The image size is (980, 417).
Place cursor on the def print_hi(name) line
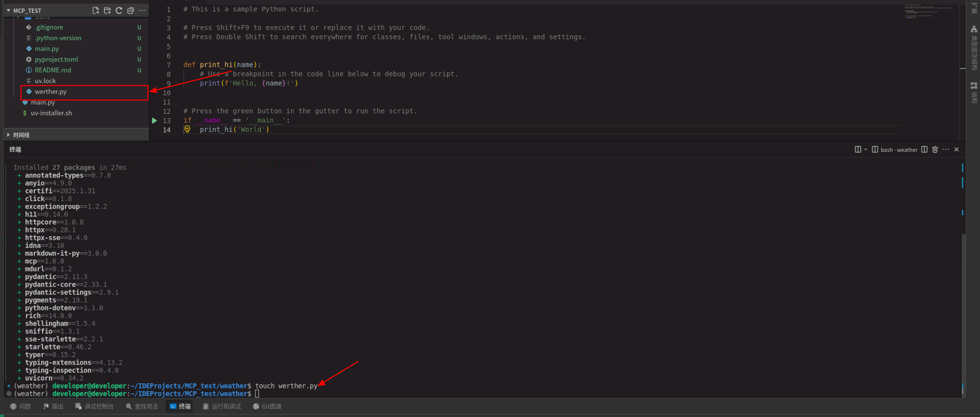click(222, 65)
